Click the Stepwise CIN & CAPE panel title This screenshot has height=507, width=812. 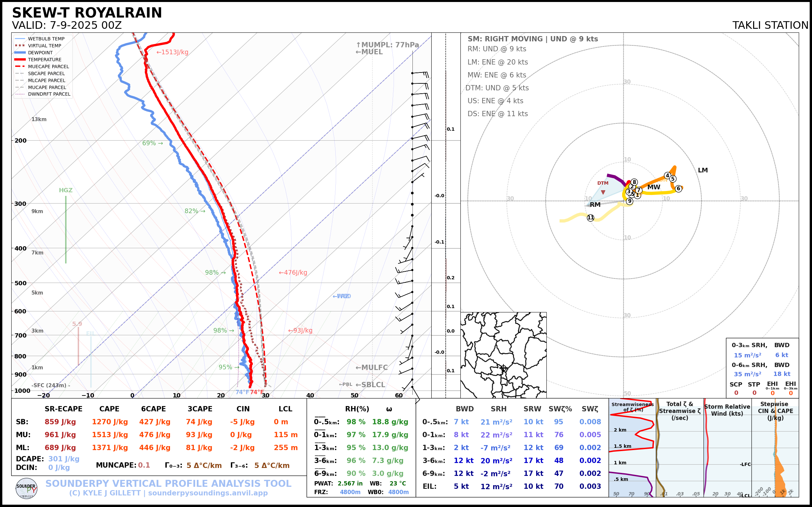[x=775, y=411]
